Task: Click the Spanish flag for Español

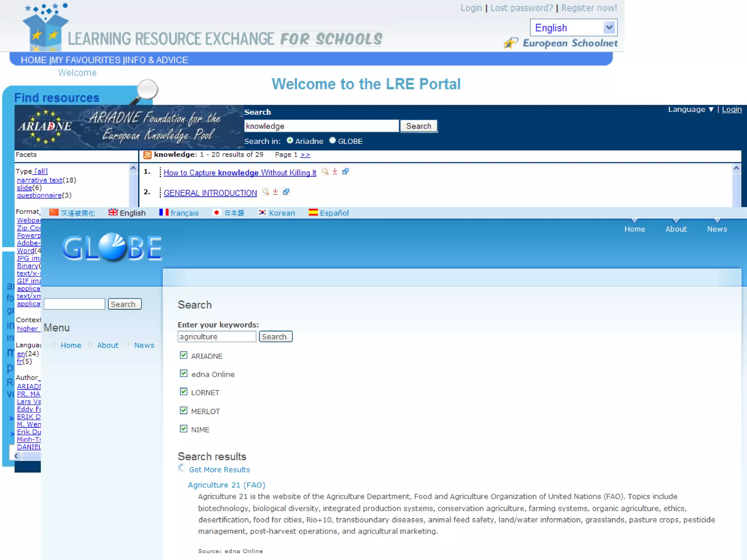Action: point(313,213)
